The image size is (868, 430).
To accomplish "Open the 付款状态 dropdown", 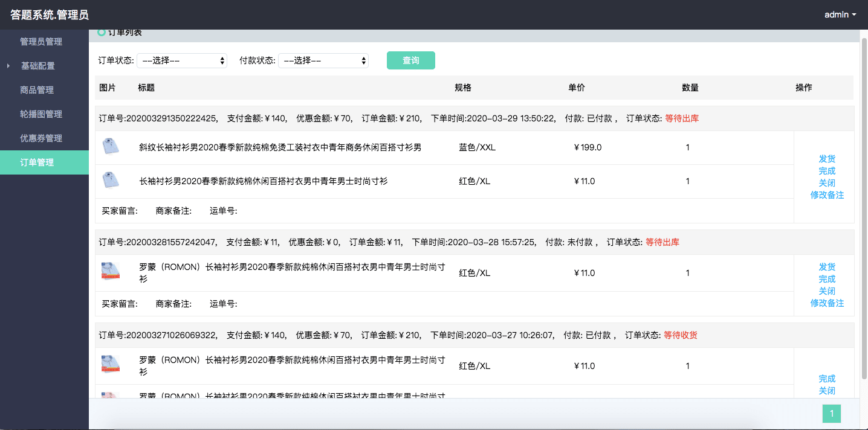I will click(x=323, y=60).
